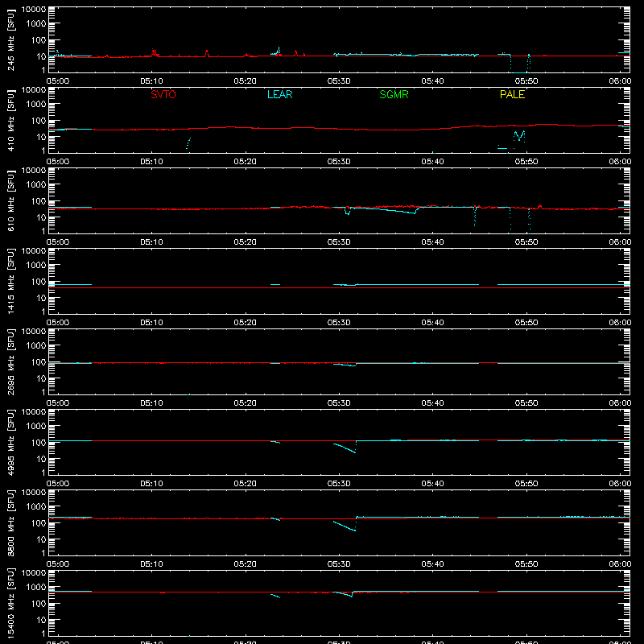
Task: Select the 8800 MHz [SFU] axis title
Action: [x=10, y=522]
